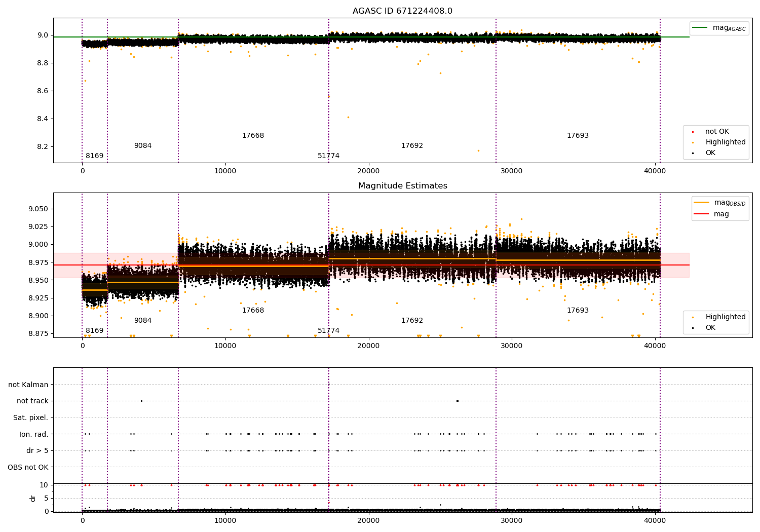Screen dimensions: 760x532
Task: Click x-axis tick '40000' under middle plot
Action: (x=655, y=346)
